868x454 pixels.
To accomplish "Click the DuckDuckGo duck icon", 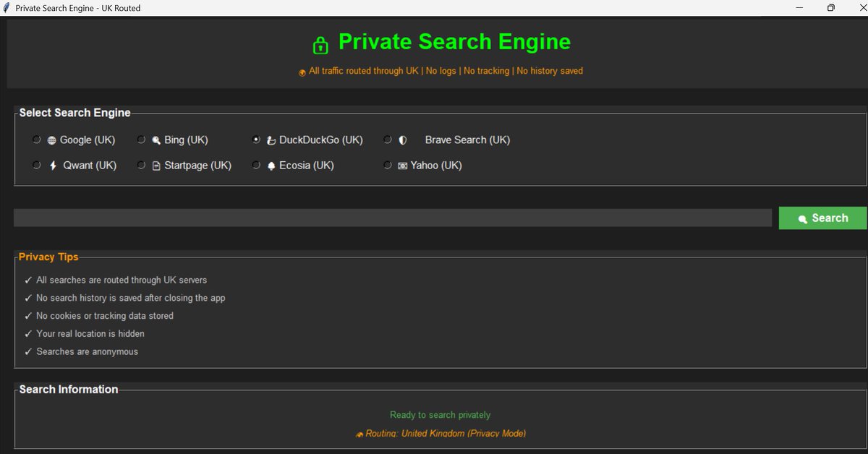I will (271, 140).
